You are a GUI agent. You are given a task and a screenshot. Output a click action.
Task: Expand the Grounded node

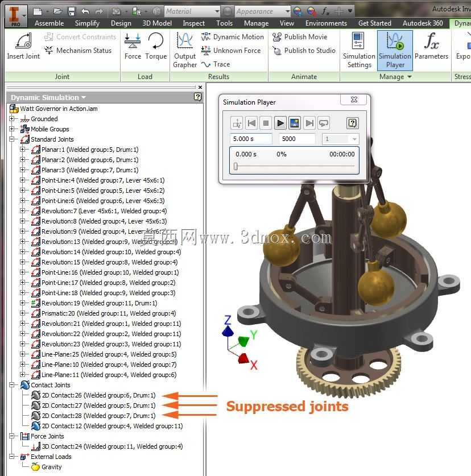point(11,119)
